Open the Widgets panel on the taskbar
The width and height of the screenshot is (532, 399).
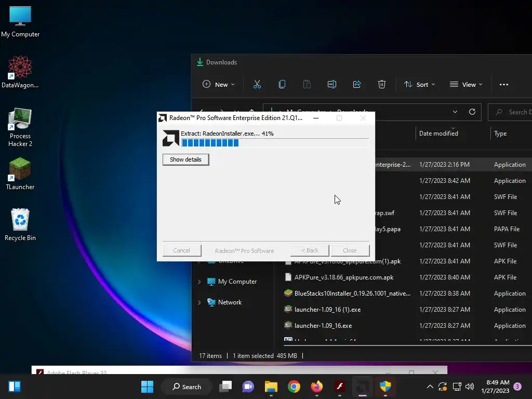tap(15, 387)
